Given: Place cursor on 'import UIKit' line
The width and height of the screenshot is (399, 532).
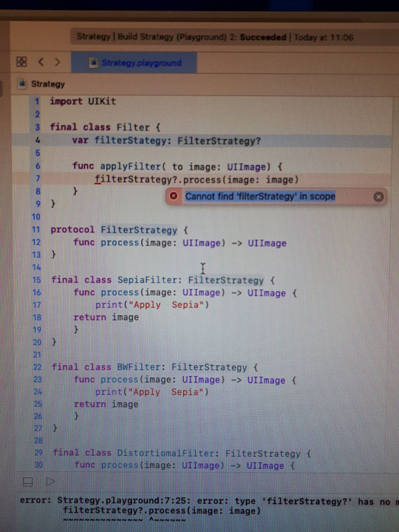Looking at the screenshot, I should (x=83, y=101).
